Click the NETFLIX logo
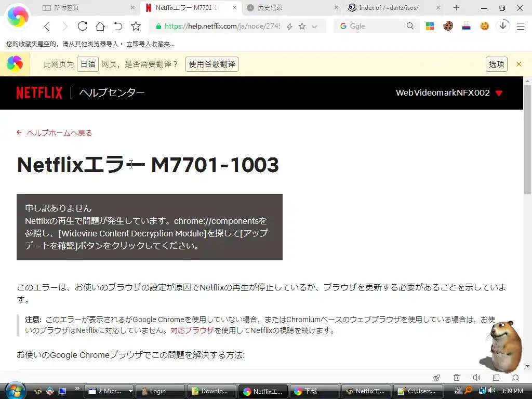This screenshot has width=532, height=399. pos(39,92)
